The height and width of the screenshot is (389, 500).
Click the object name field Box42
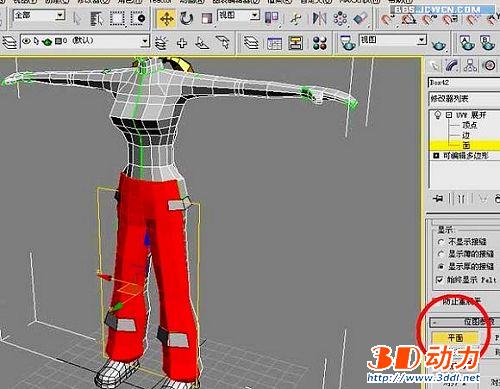pyautogui.click(x=464, y=82)
